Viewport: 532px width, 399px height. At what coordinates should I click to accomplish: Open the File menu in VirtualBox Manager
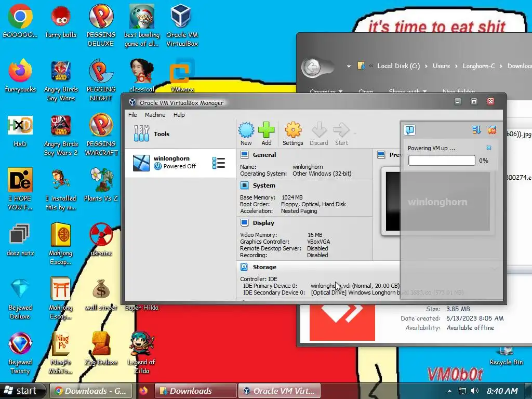[132, 115]
